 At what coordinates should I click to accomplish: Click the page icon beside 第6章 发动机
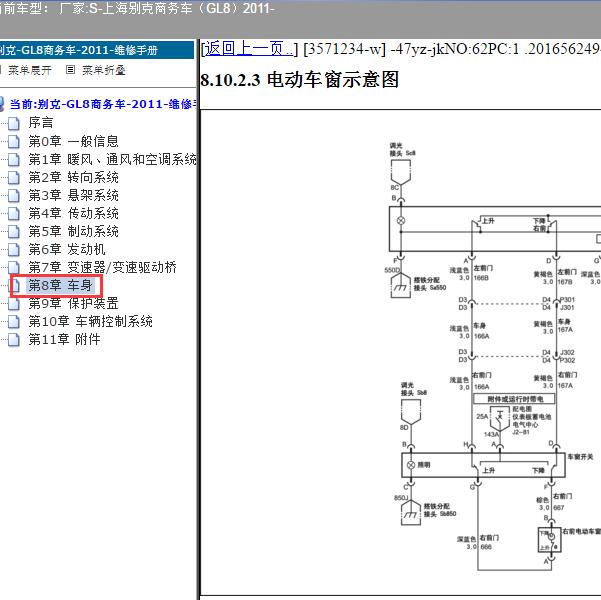point(14,250)
